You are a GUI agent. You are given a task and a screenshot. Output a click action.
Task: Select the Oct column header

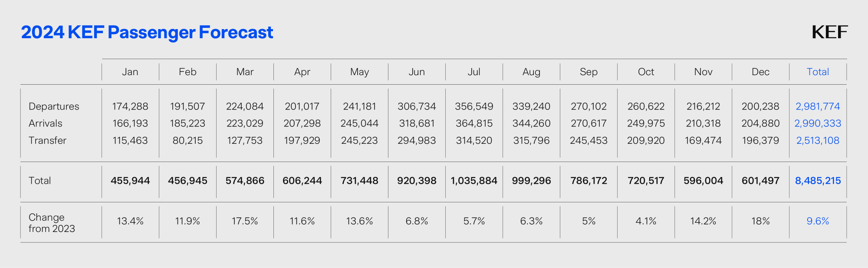(646, 72)
